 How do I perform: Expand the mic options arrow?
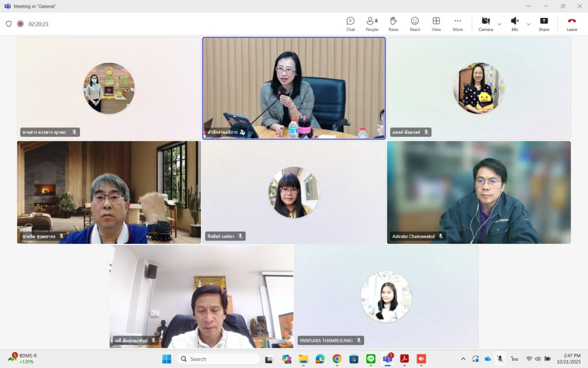coord(528,24)
